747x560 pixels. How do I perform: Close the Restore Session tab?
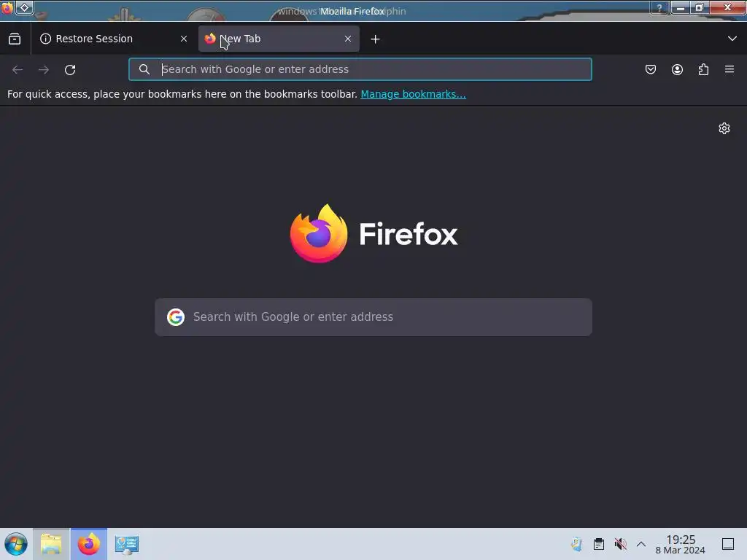pos(184,39)
